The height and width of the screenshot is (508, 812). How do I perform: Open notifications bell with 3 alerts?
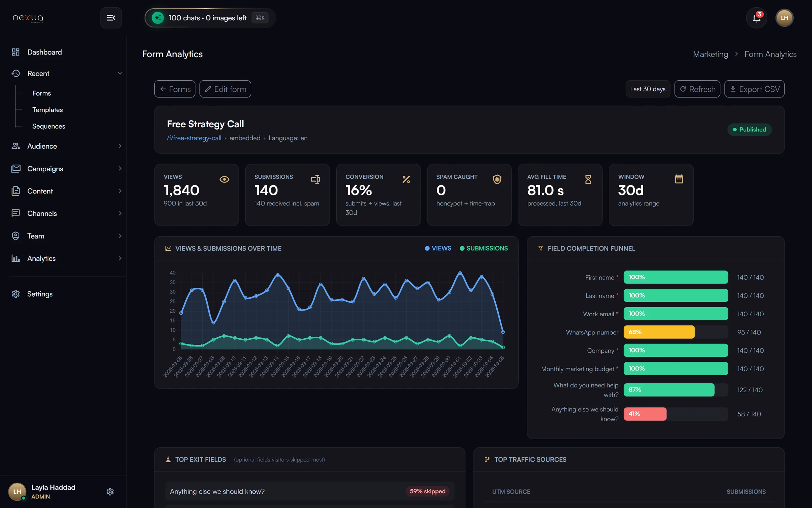pos(757,18)
